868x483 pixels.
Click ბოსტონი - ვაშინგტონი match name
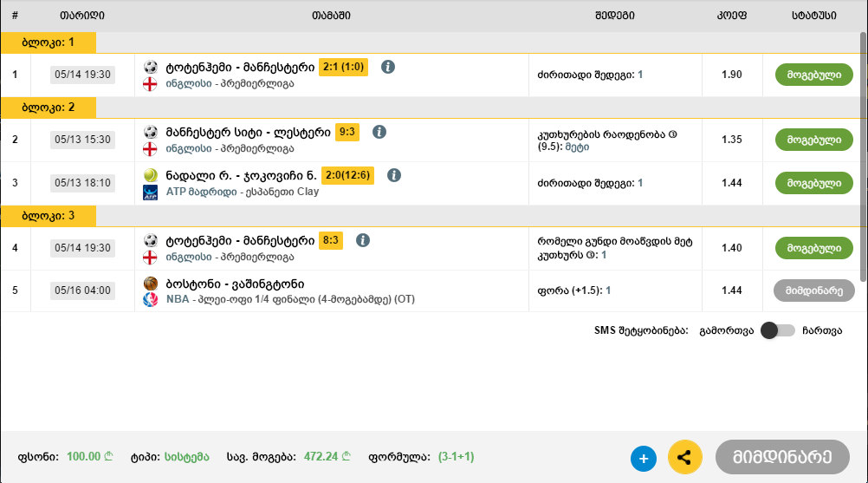[235, 284]
